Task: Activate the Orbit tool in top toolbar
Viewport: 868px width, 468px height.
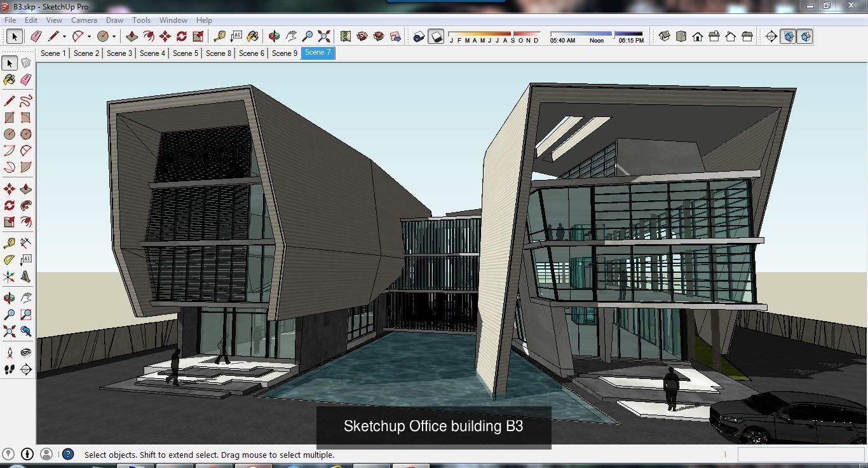Action: click(x=275, y=36)
